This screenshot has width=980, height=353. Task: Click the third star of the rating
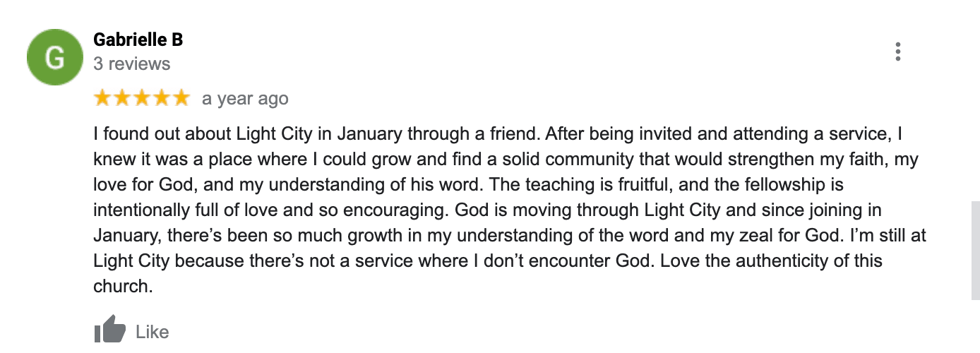pos(142,98)
